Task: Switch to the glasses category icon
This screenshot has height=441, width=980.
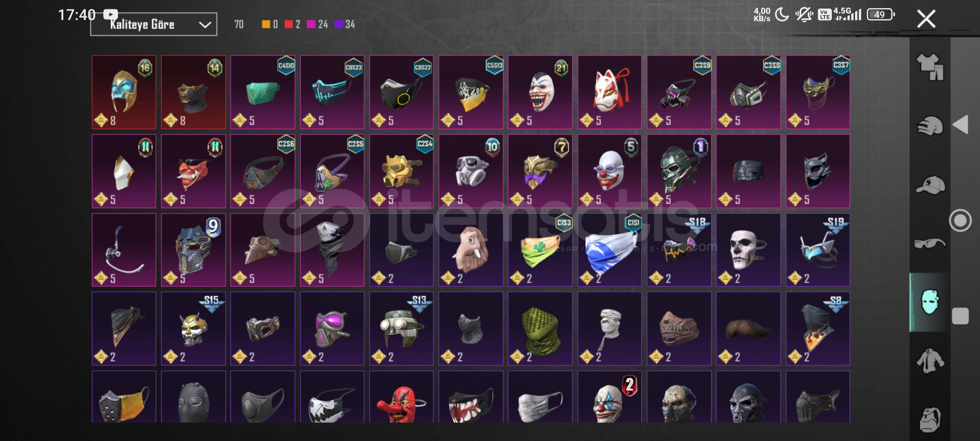Action: click(x=930, y=244)
